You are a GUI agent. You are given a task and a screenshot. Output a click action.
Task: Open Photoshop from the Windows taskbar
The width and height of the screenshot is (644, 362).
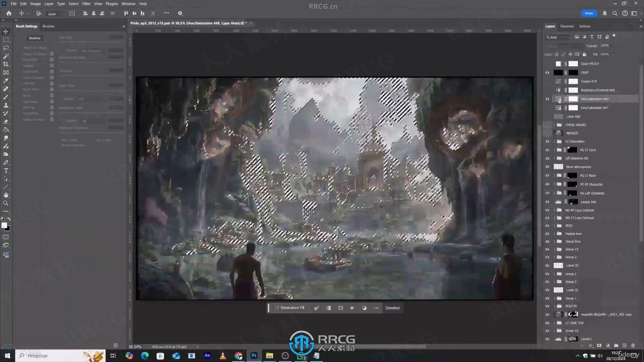click(254, 356)
